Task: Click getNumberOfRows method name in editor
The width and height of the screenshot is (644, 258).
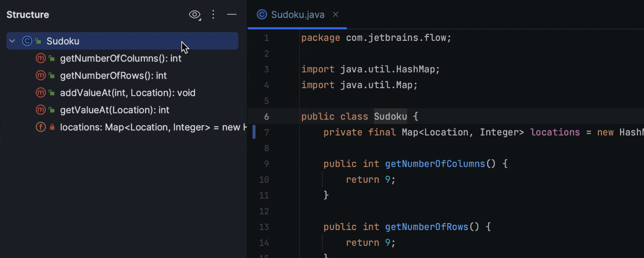Action: pos(426,227)
